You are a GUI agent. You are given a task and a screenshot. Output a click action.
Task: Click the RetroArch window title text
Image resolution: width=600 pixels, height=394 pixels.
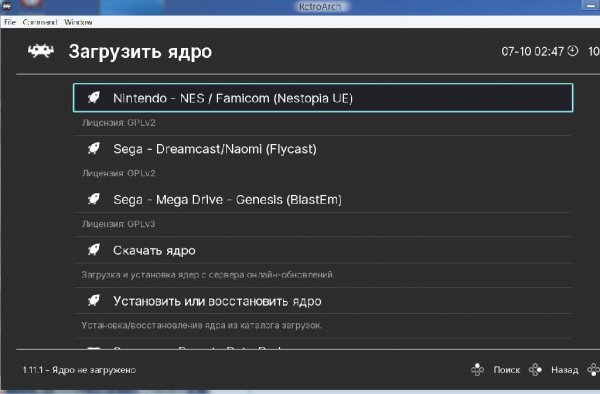click(320, 7)
